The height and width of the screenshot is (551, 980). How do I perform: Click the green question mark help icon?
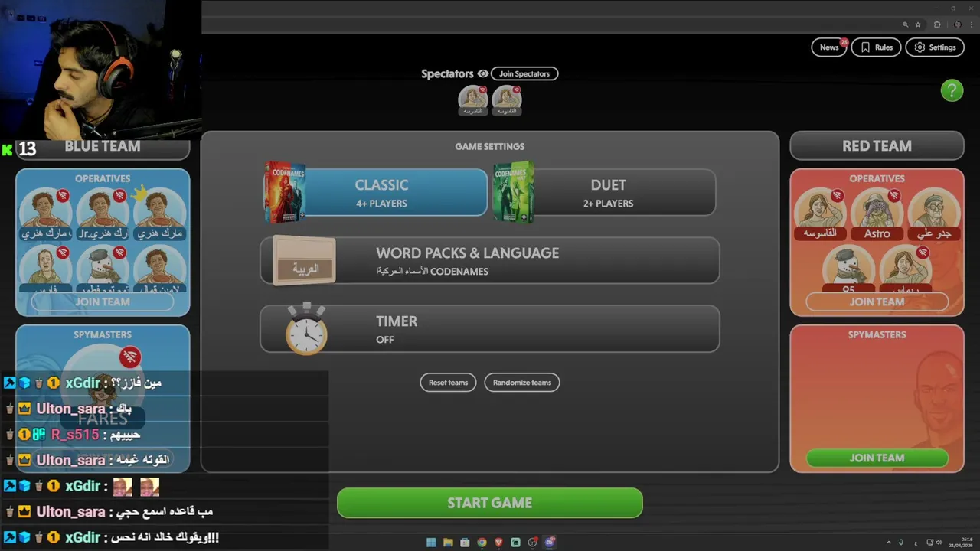[x=952, y=90]
